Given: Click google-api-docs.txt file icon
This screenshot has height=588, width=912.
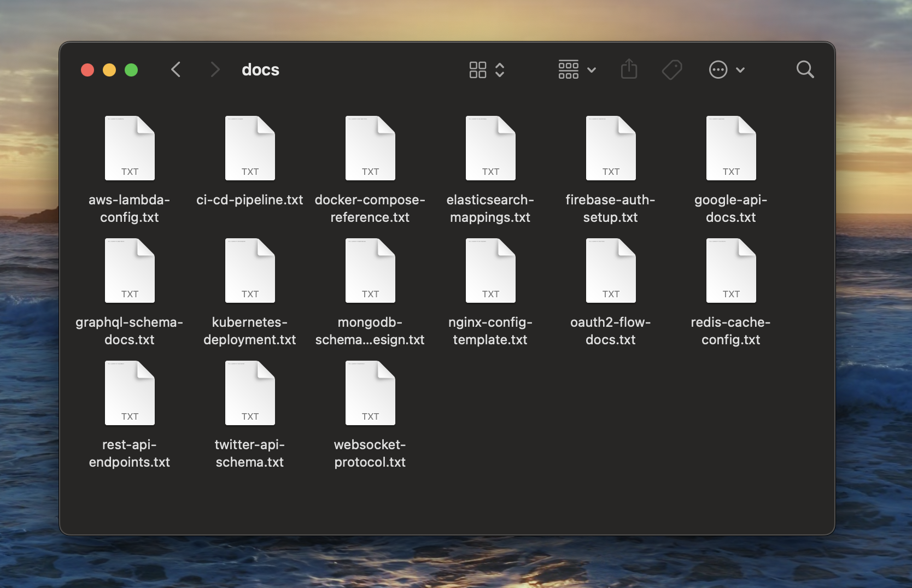Looking at the screenshot, I should pos(731,148).
